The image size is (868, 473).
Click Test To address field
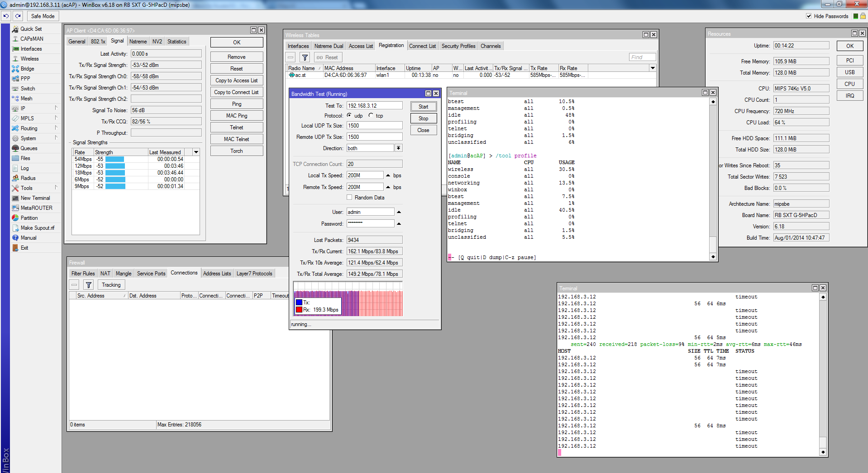pyautogui.click(x=375, y=106)
